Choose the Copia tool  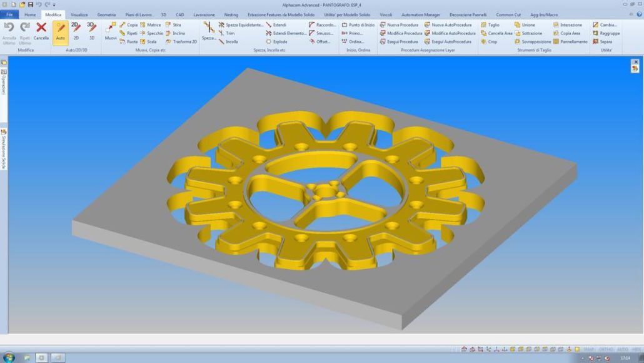[x=129, y=24]
